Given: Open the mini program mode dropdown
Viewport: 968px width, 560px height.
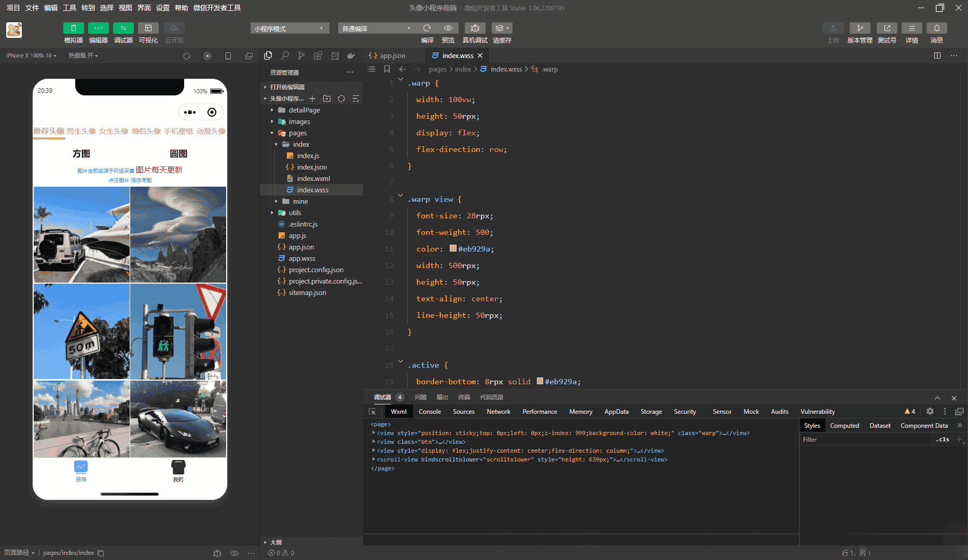Looking at the screenshot, I should click(x=289, y=29).
